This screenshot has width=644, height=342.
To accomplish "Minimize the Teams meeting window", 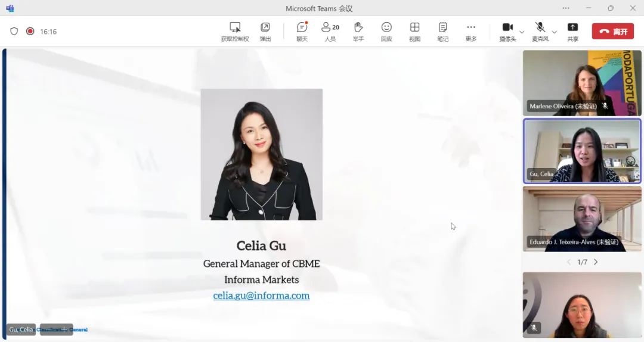I will 588,8.
